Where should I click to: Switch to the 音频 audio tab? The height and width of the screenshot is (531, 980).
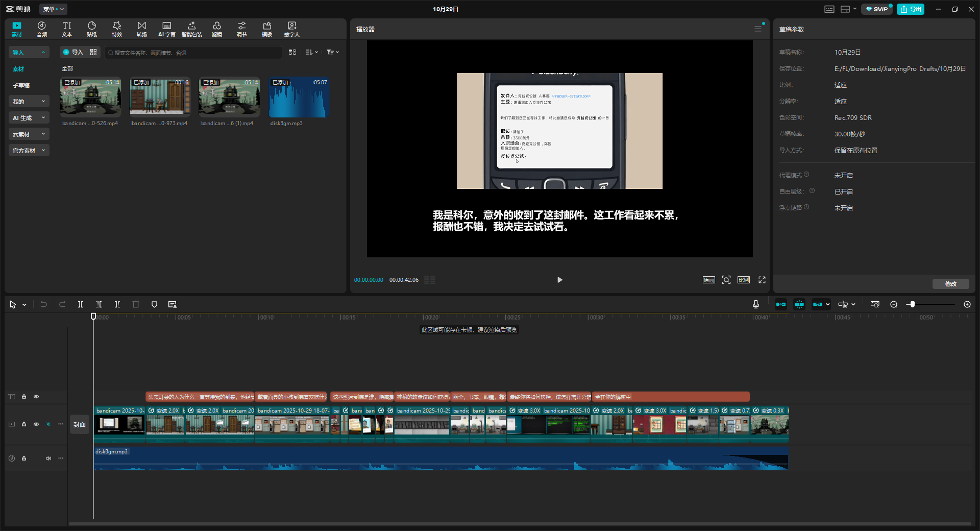[42, 29]
